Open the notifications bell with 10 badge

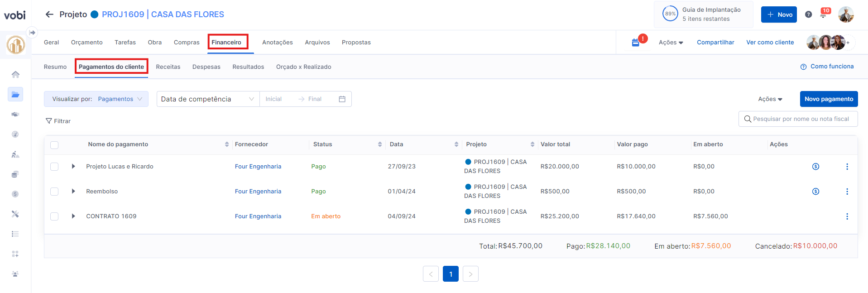pos(824,14)
